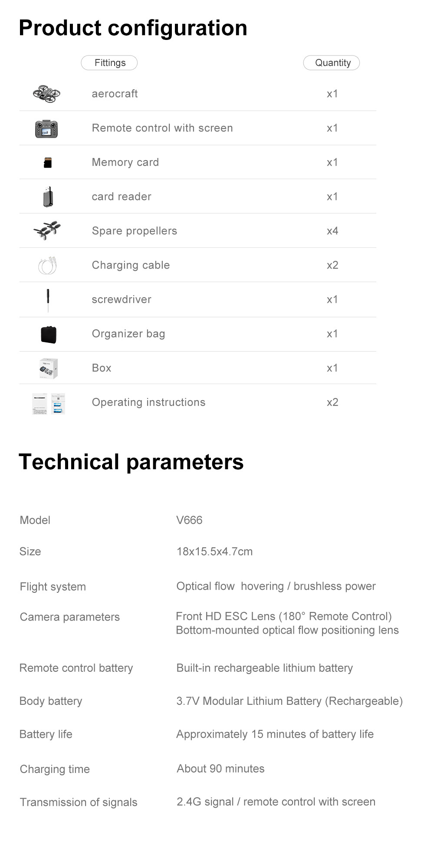
Task: Click the remote control with screen icon
Action: click(46, 128)
